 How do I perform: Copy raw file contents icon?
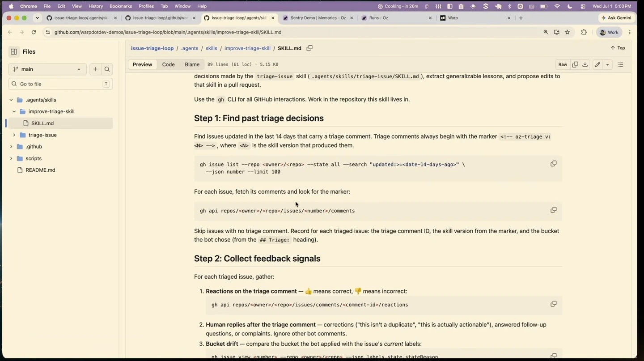575,64
